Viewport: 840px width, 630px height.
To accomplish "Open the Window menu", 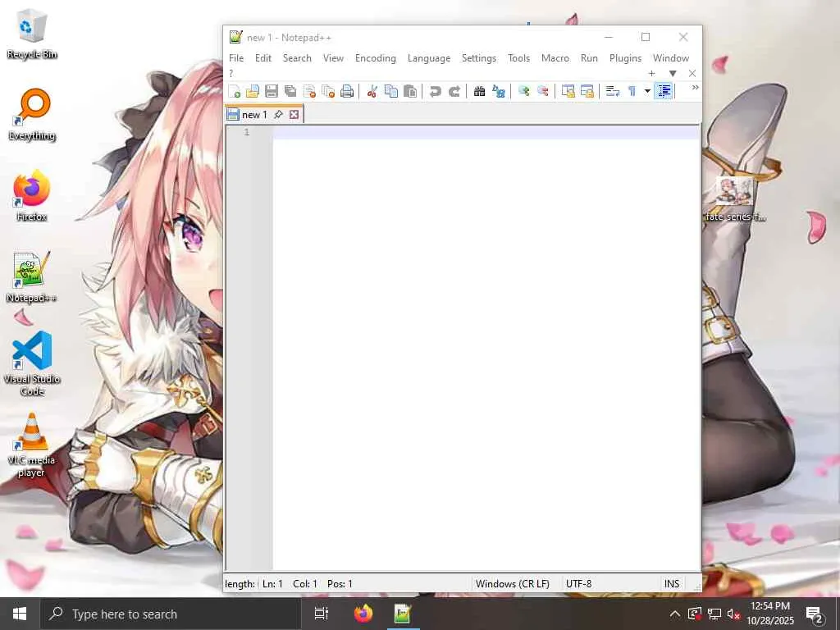I will tap(671, 58).
